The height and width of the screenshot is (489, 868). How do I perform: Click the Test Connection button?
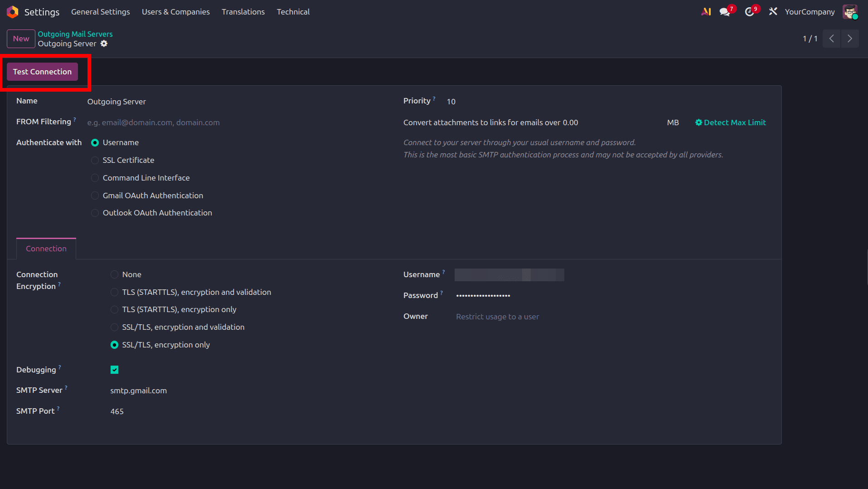coord(42,72)
